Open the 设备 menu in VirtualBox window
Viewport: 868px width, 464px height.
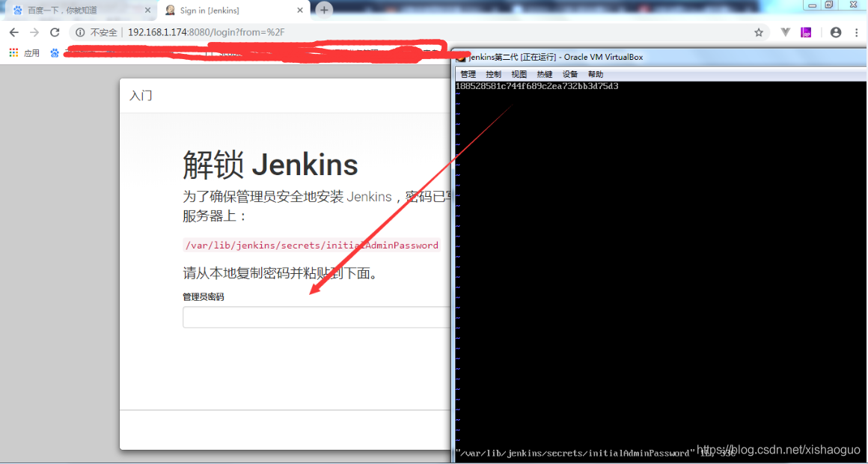tap(569, 74)
